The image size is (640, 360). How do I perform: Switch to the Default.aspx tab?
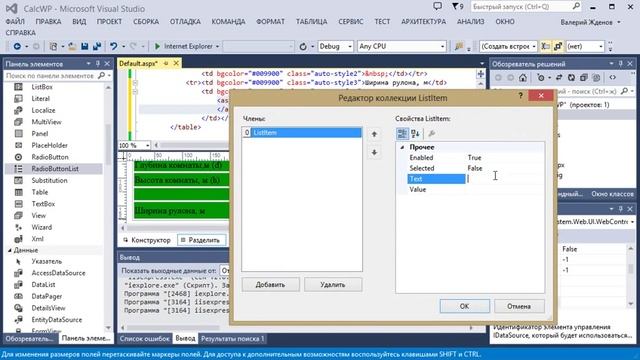pos(139,63)
